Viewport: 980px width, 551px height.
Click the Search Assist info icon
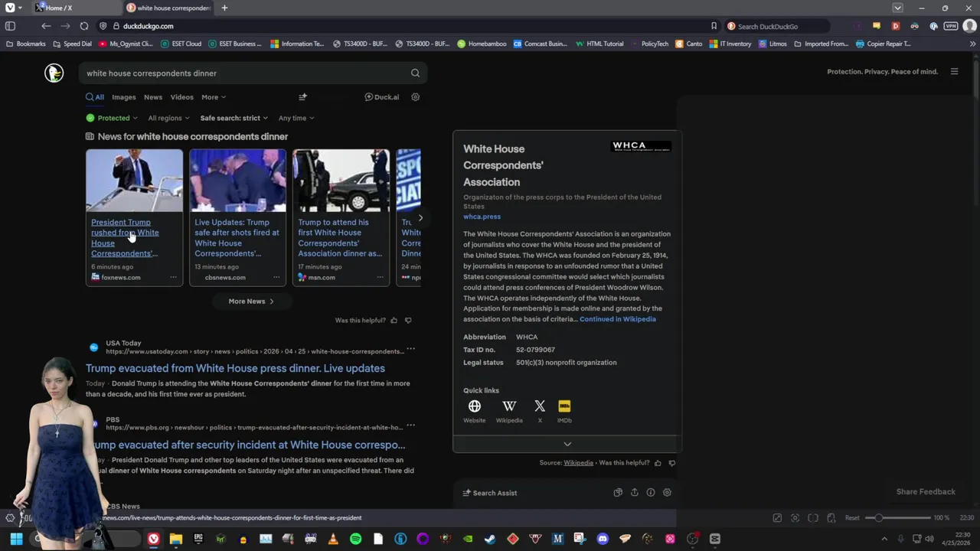click(x=651, y=493)
